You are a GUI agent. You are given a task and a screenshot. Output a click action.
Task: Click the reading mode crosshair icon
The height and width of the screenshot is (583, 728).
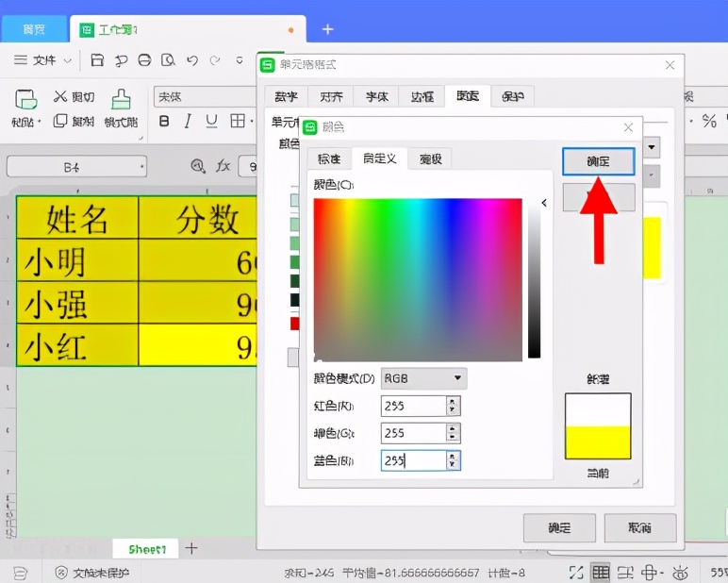[650, 573]
